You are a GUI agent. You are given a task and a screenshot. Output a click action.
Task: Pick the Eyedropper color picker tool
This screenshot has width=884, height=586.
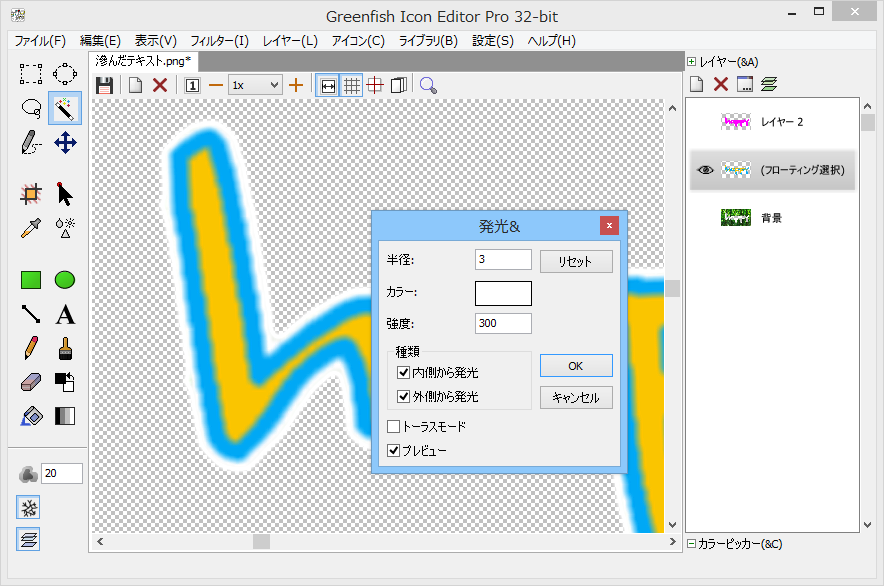(x=30, y=226)
